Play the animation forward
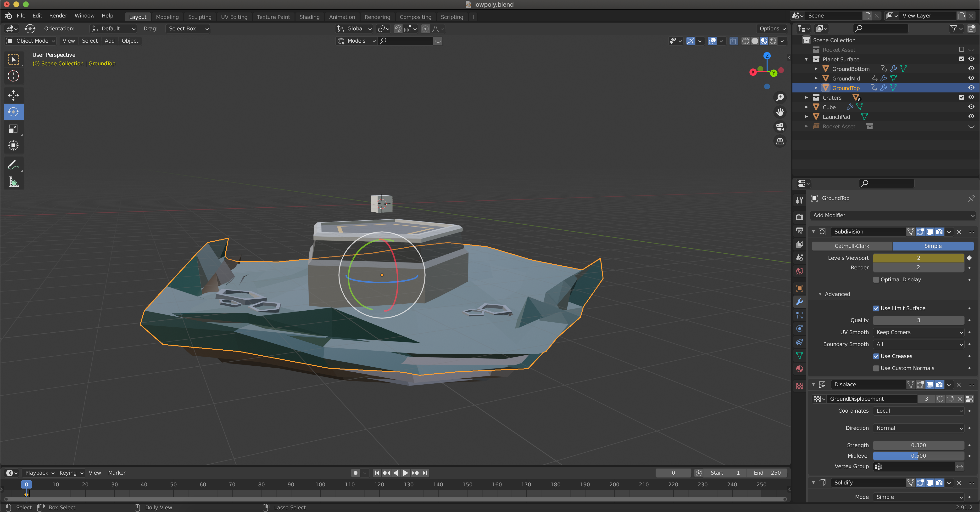This screenshot has height=512, width=980. (x=405, y=473)
